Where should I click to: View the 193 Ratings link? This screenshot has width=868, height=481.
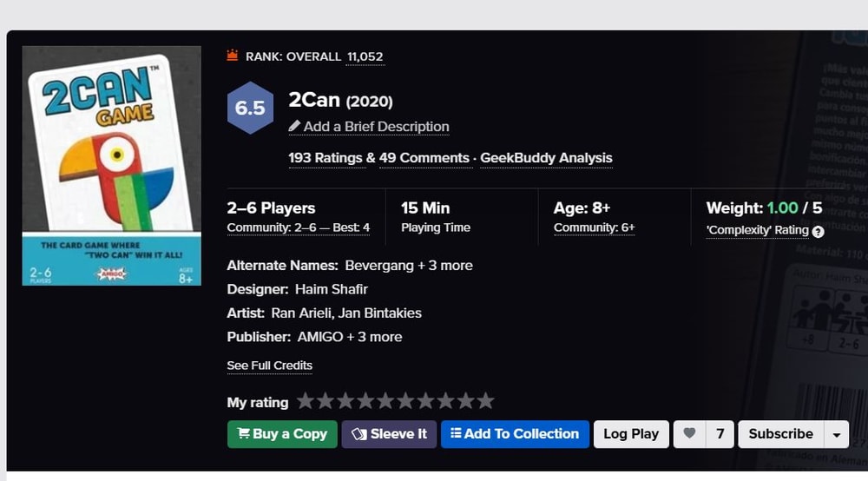(x=325, y=158)
